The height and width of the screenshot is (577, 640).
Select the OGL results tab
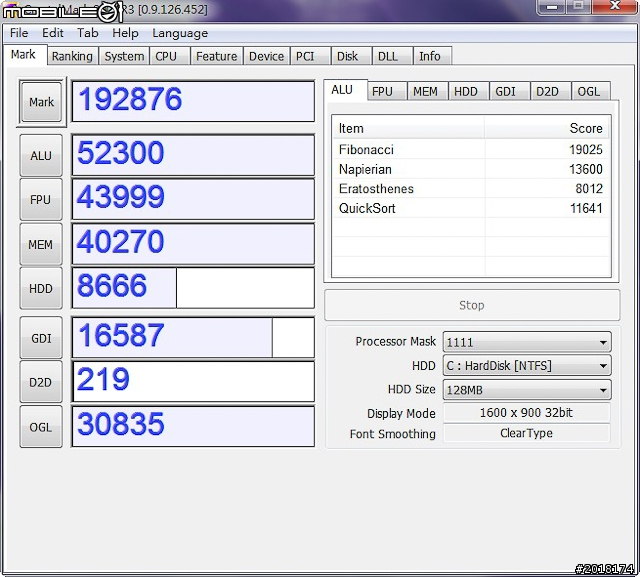pos(589,91)
